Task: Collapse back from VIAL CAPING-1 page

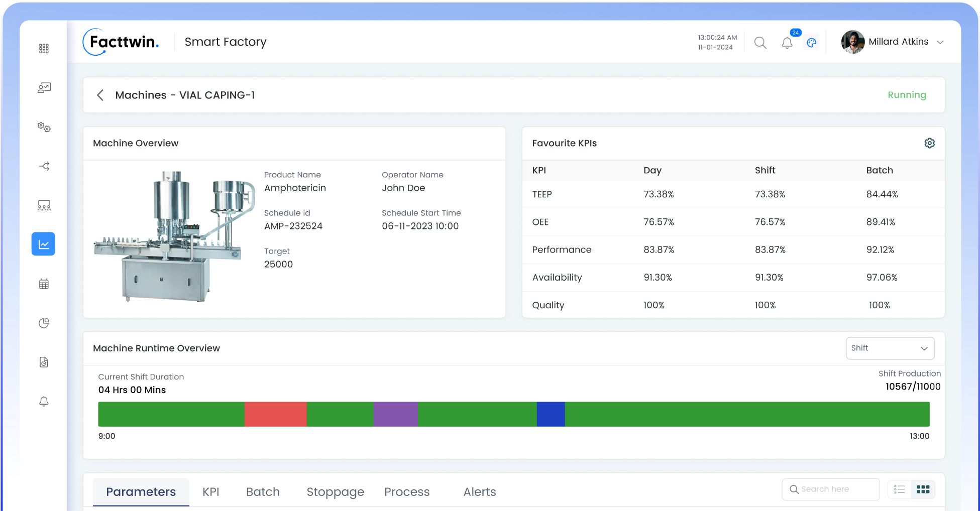Action: coord(100,95)
